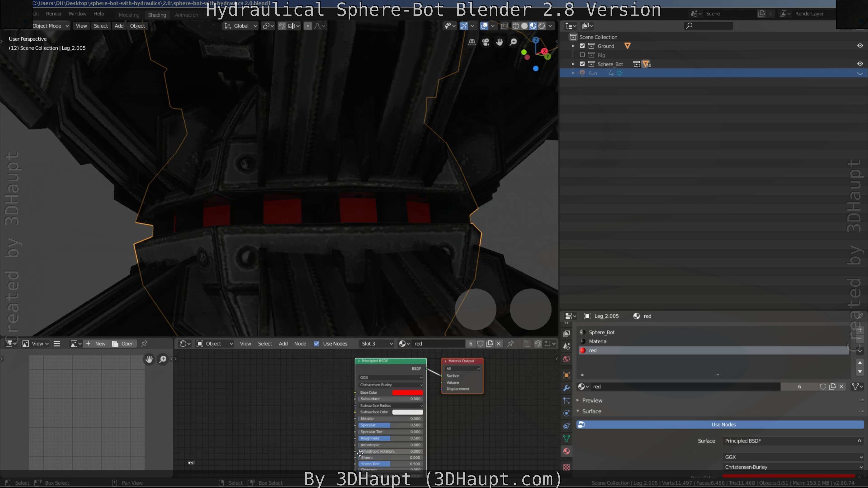Remove material slot with minus button
The image size is (868, 488).
point(860,339)
